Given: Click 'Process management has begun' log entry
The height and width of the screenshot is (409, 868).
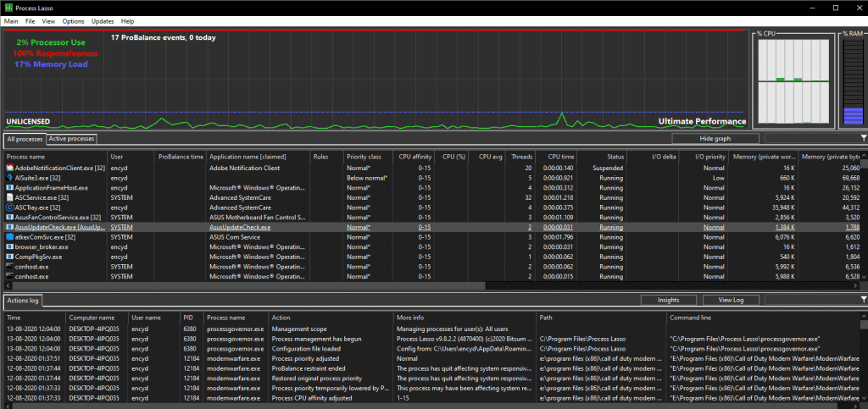Looking at the screenshot, I should pyautogui.click(x=317, y=339).
